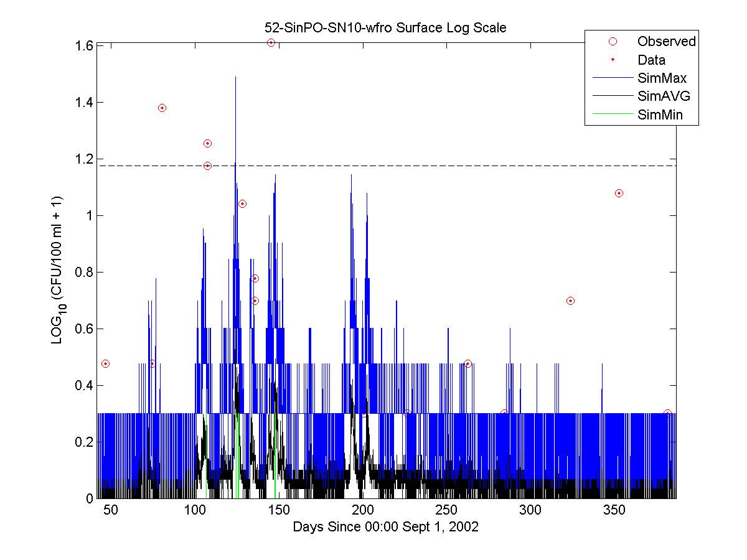Select the 'SimMin' legend text label
This screenshot has width=747, height=560.
[660, 114]
